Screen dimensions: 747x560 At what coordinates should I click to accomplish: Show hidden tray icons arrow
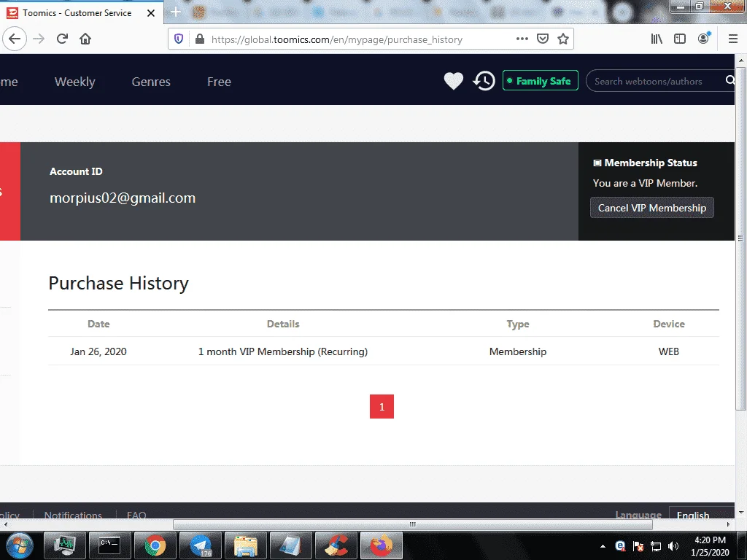tap(603, 546)
